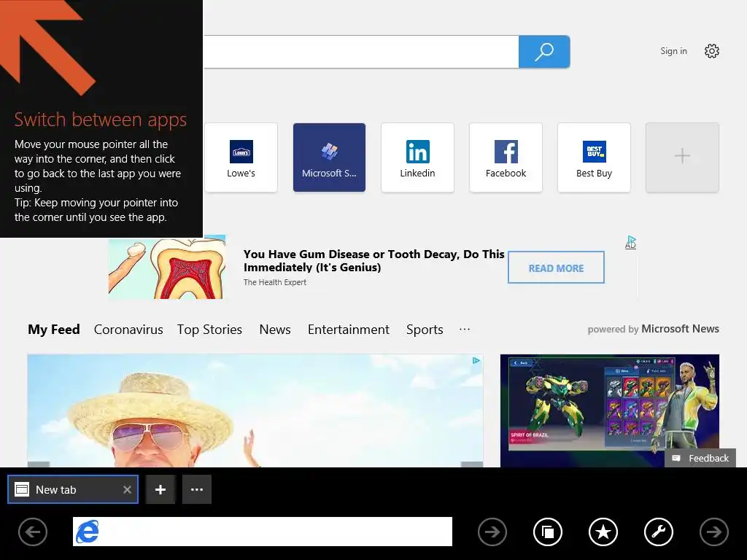This screenshot has width=747, height=560.
Task: Open a new tab with plus button
Action: tap(160, 489)
